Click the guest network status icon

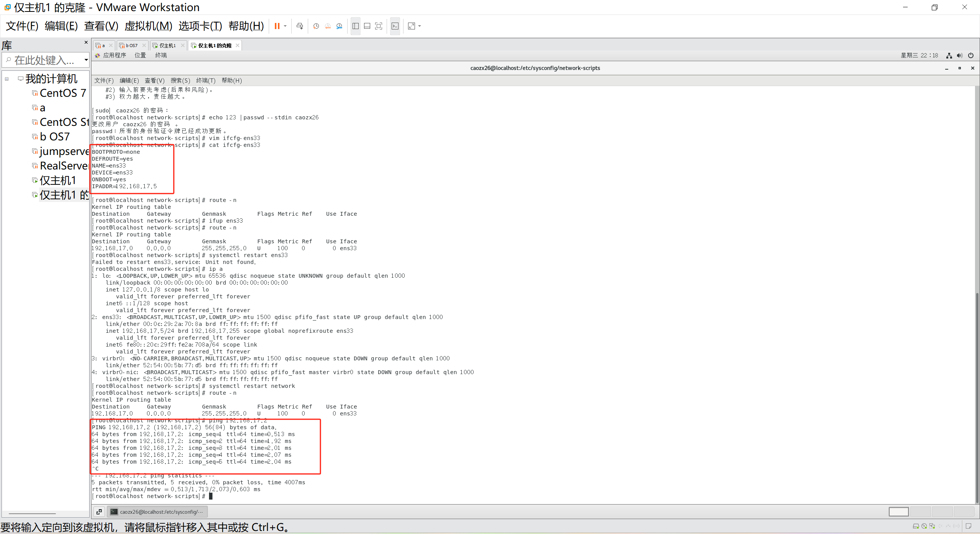pos(949,55)
